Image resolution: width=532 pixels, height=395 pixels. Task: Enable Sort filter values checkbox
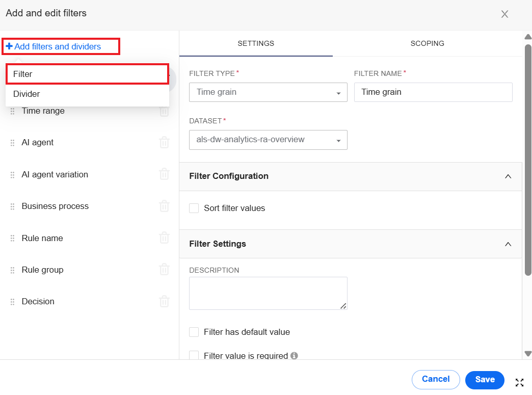[194, 208]
